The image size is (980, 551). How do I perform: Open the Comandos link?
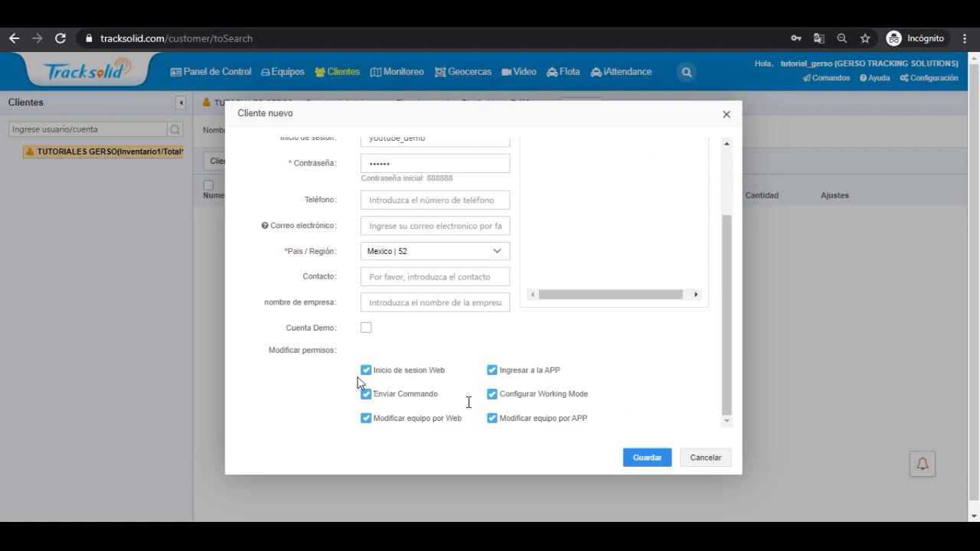(825, 78)
